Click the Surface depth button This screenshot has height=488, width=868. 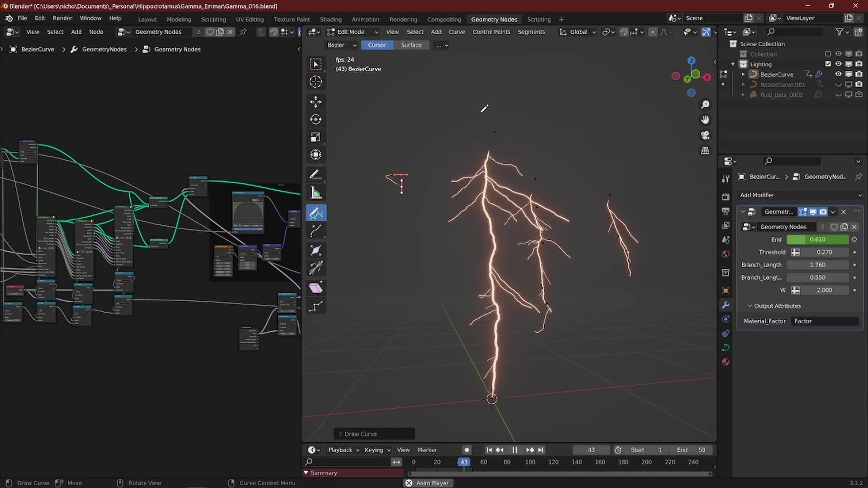tap(411, 45)
